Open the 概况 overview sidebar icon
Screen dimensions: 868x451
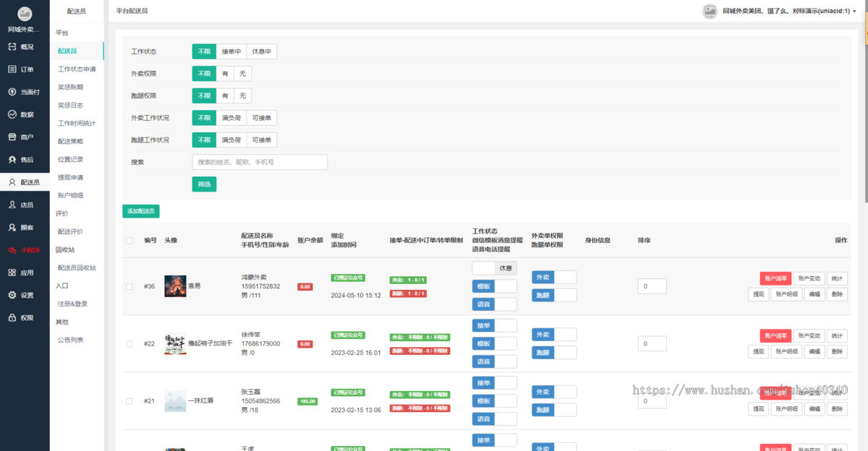pos(12,47)
